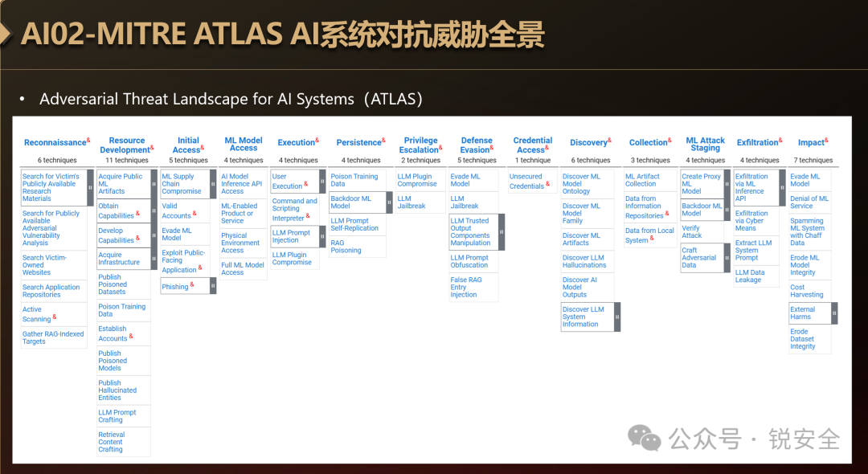Image resolution: width=868 pixels, height=474 pixels.
Task: Select Full ML Model Access technique
Action: (x=243, y=269)
